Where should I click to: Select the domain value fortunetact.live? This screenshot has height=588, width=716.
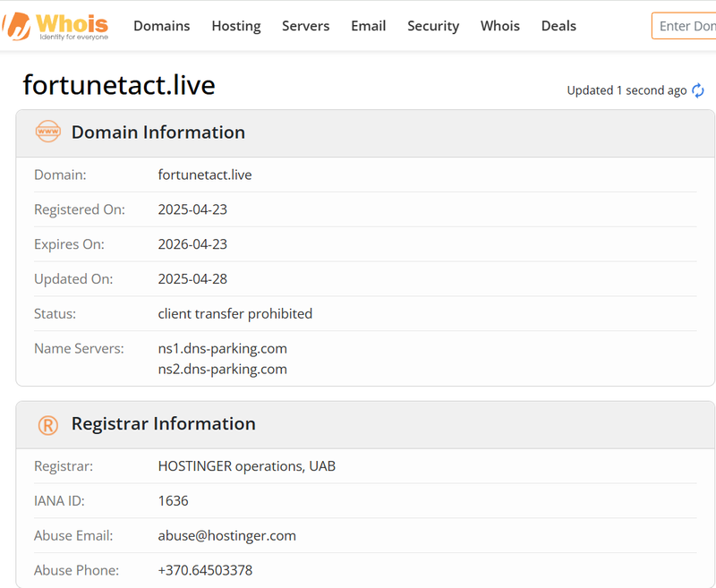coord(205,175)
